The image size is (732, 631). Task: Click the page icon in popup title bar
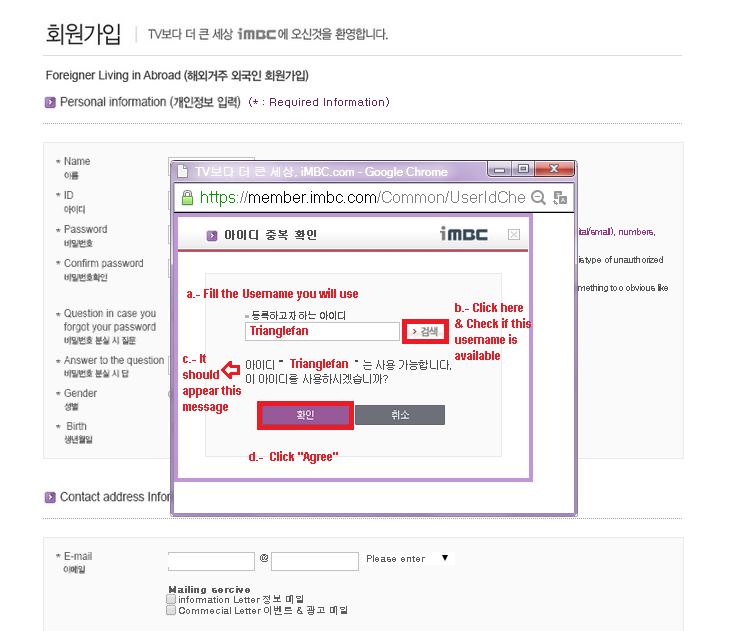(x=182, y=171)
